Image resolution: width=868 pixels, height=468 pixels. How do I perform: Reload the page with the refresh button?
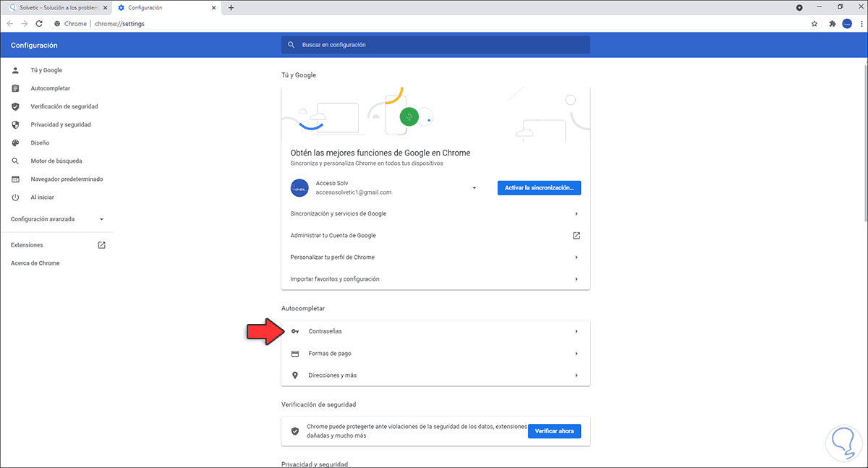pyautogui.click(x=41, y=23)
